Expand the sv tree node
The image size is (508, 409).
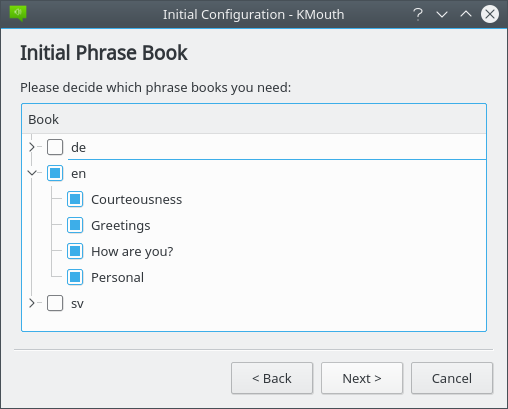(x=32, y=303)
